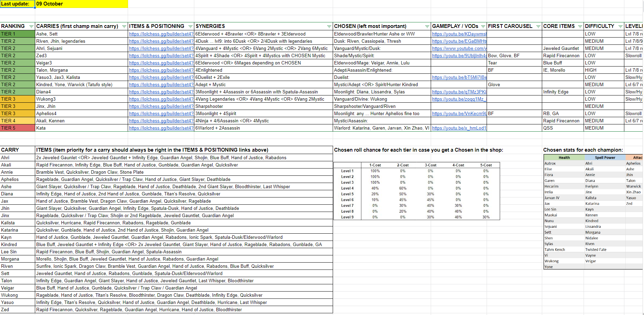Open the CHOSEN column filter

[x=427, y=27]
